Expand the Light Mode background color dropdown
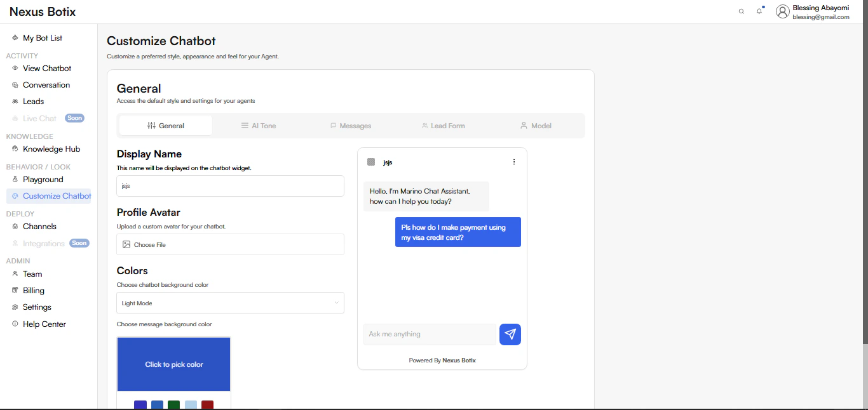The image size is (868, 410). point(231,303)
